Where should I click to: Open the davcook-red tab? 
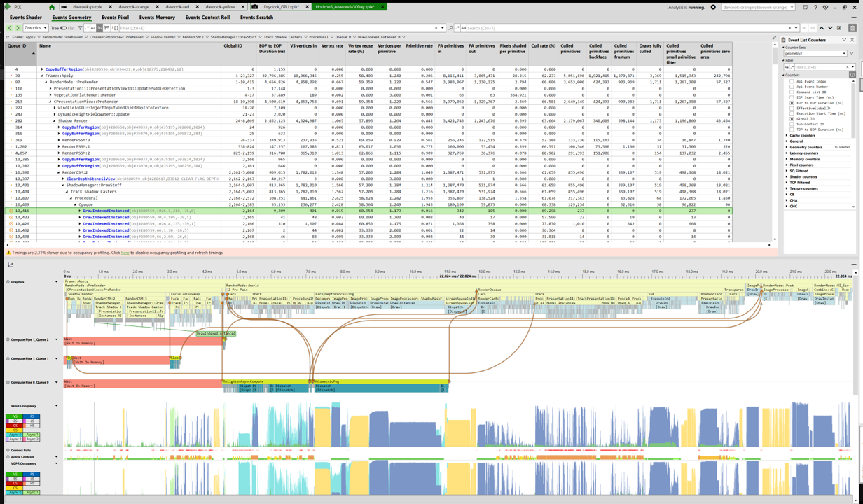177,7
